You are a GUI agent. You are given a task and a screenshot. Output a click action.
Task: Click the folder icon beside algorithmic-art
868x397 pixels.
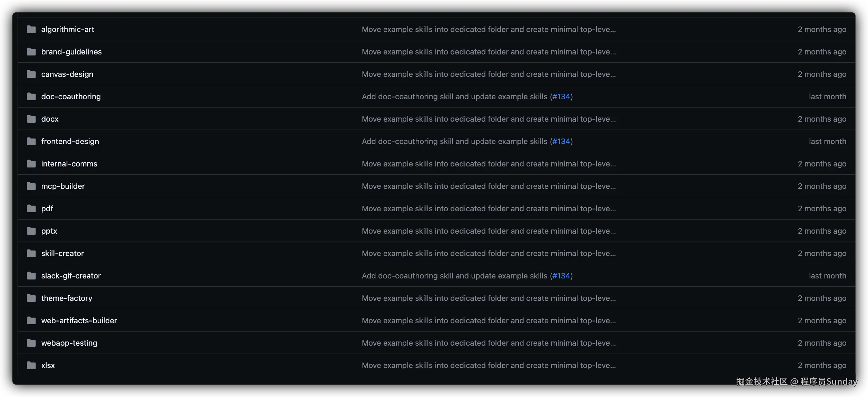click(x=31, y=29)
